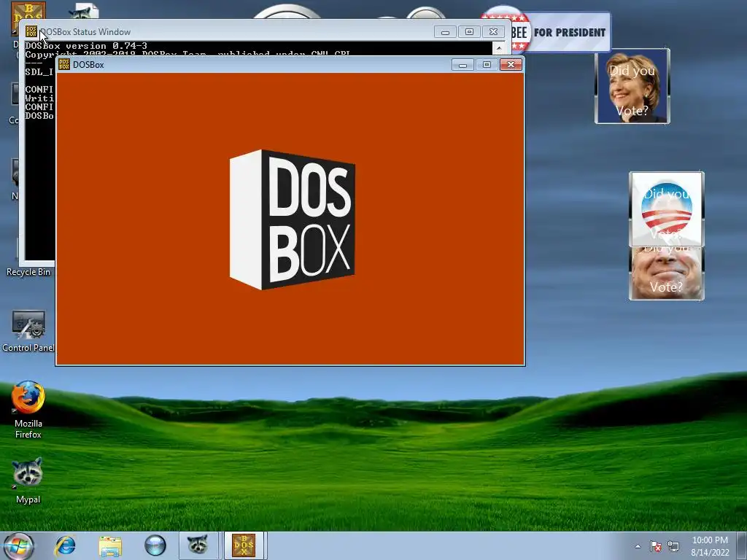Click the DOSBox window title icon

tap(64, 64)
